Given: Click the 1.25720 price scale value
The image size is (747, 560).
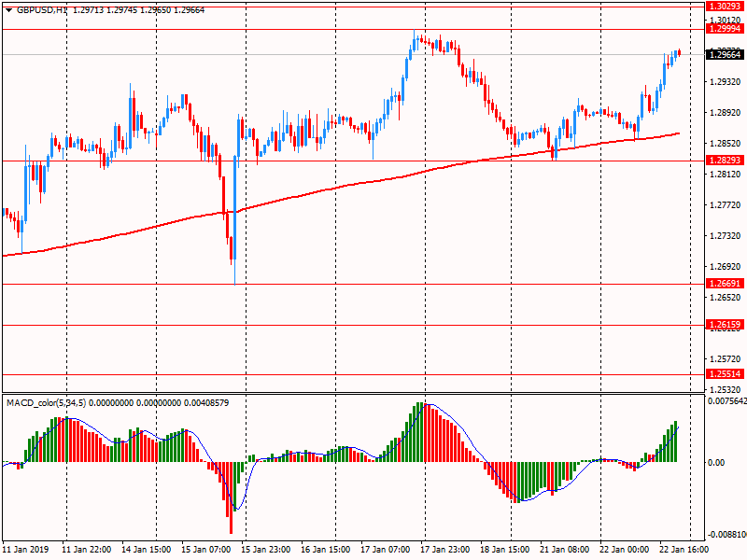Looking at the screenshot, I should (726, 359).
